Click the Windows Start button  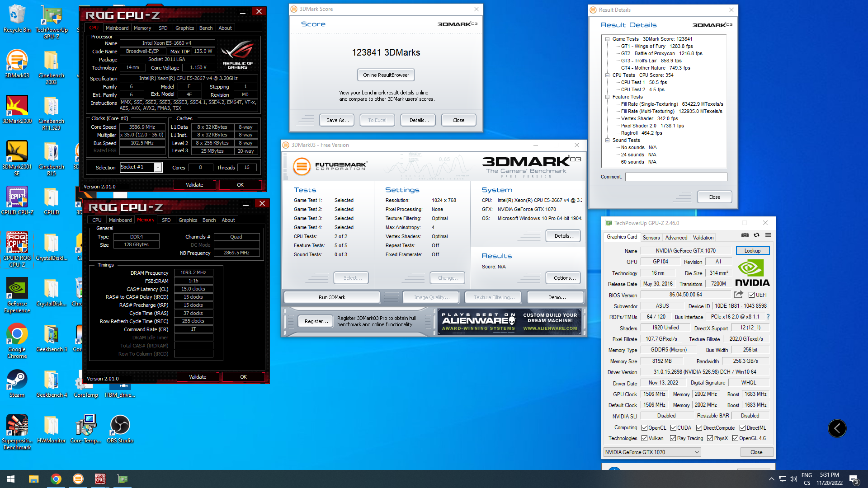click(x=11, y=479)
